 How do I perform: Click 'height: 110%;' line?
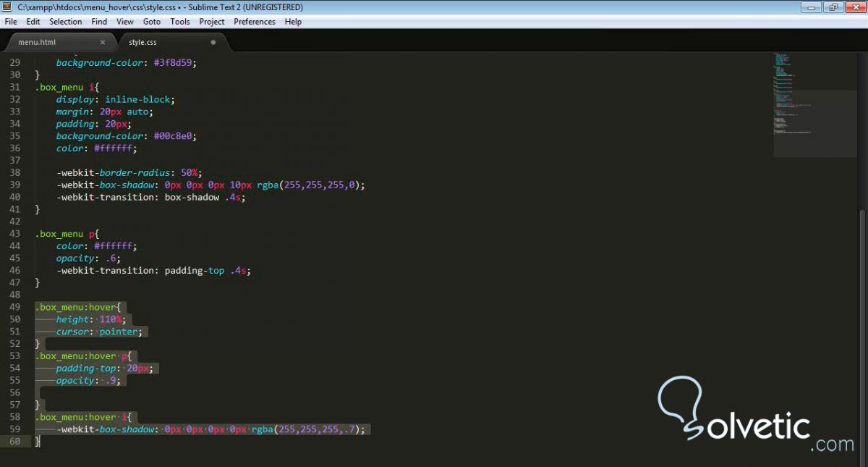[x=92, y=319]
